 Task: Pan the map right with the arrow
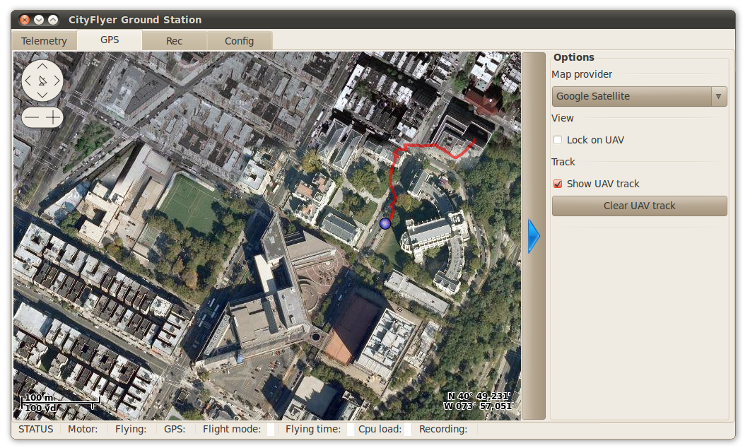coord(57,80)
